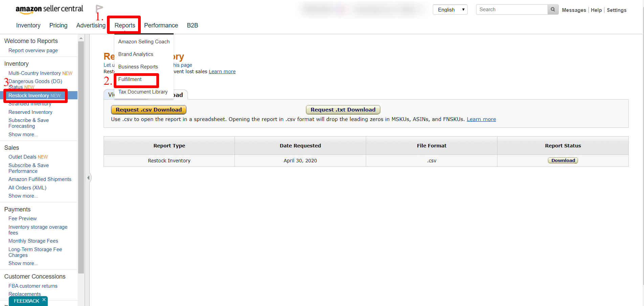Request a .csv Download of the report
The image size is (644, 306).
149,109
